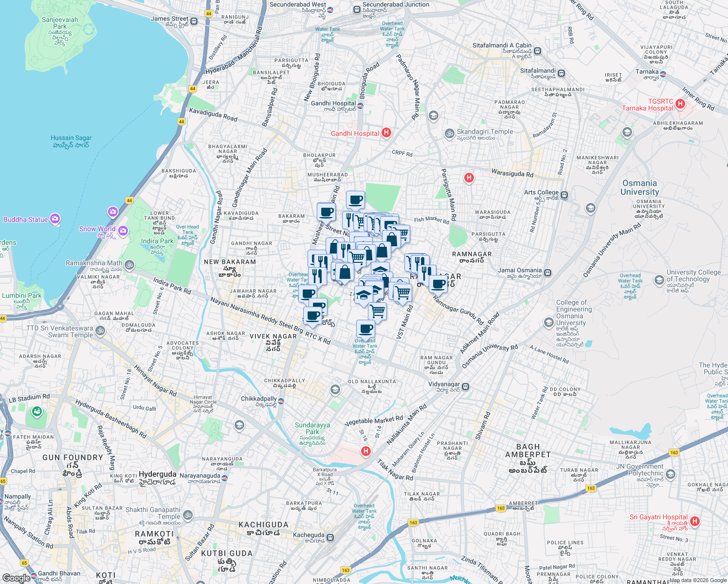Click the Shakthi Ganapathi Temple icon
The width and height of the screenshot is (728, 584).
(188, 514)
